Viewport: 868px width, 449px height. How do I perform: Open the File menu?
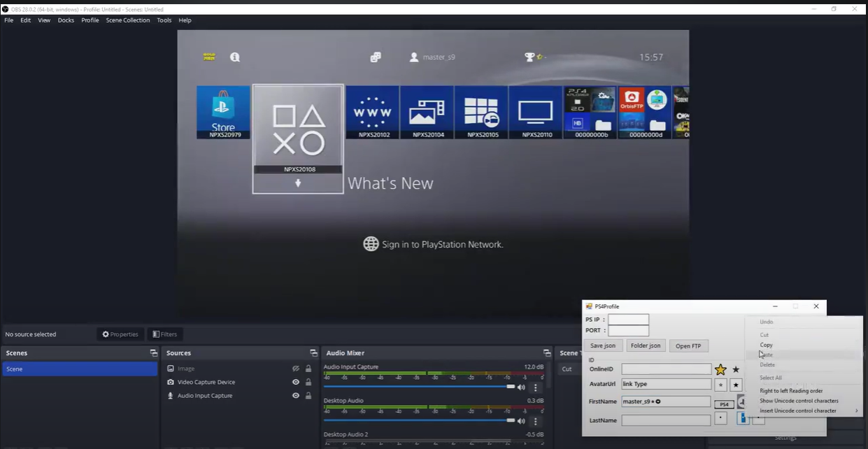pos(9,20)
